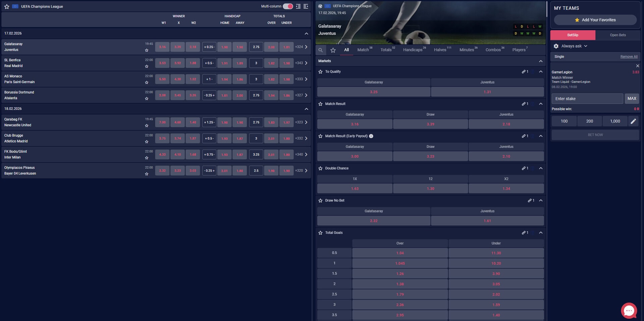Favorite the Match Result (Early Payout) market star
The image size is (644, 321).
point(320,136)
